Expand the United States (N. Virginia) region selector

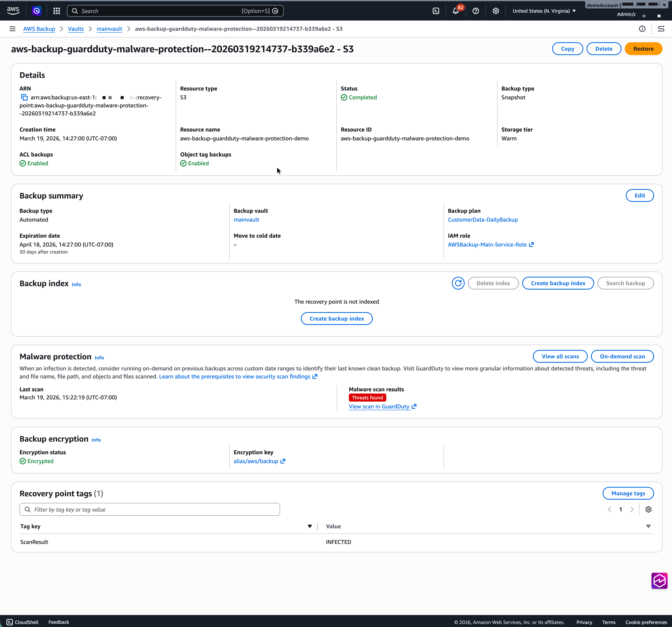[x=544, y=11]
